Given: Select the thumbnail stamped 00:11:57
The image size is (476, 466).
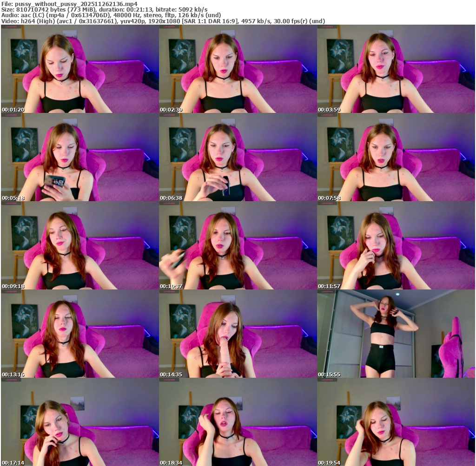Looking at the screenshot, I should [x=396, y=245].
